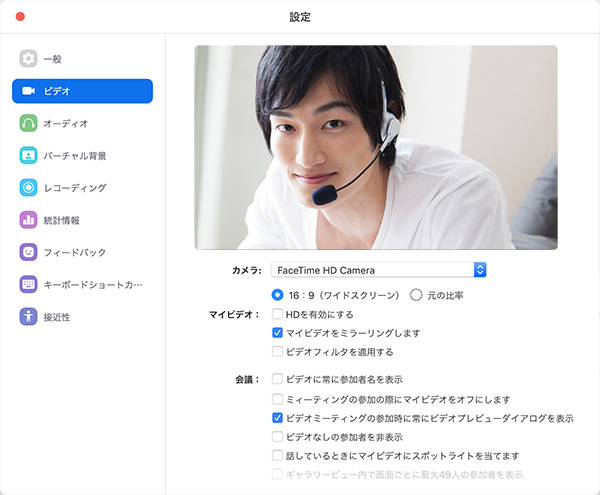Viewport: 600px width, 495px height.
Task: Open the レコーディング settings tab label
Action: [74, 188]
